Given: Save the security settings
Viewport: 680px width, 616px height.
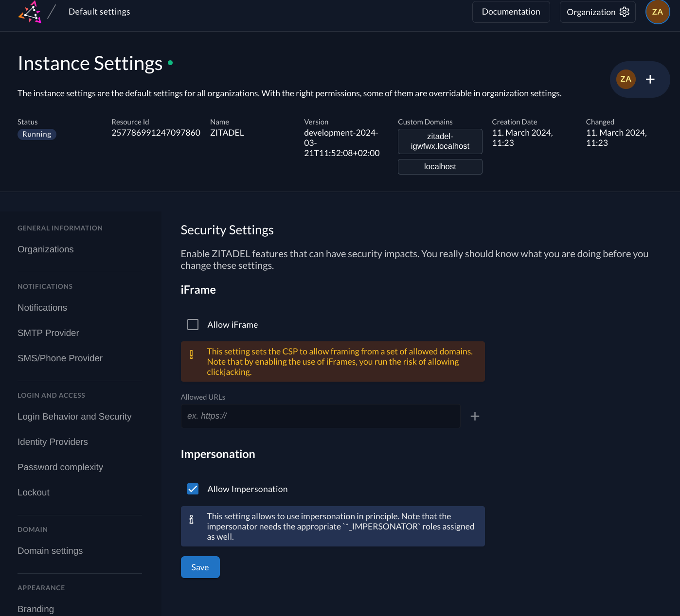Looking at the screenshot, I should tap(200, 567).
